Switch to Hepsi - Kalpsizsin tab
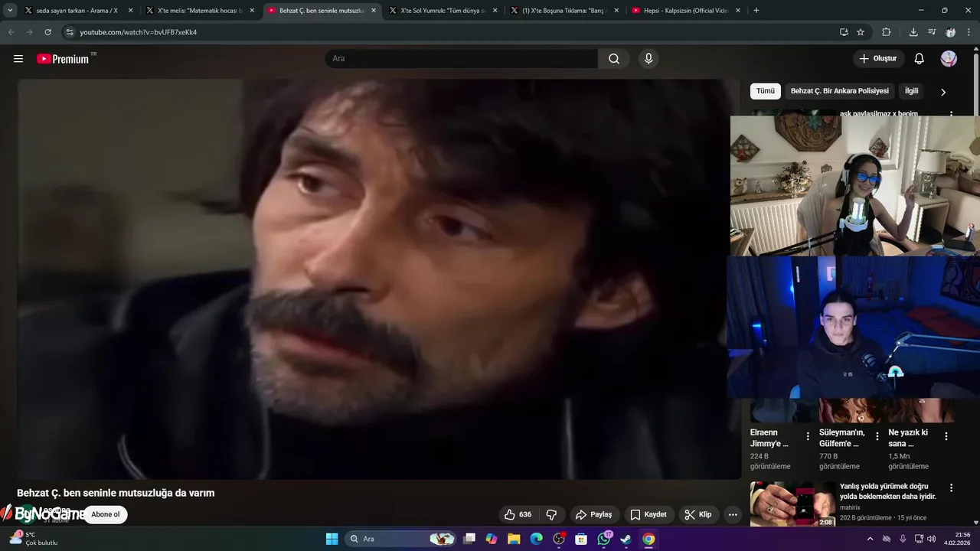The image size is (980, 551). (x=686, y=11)
